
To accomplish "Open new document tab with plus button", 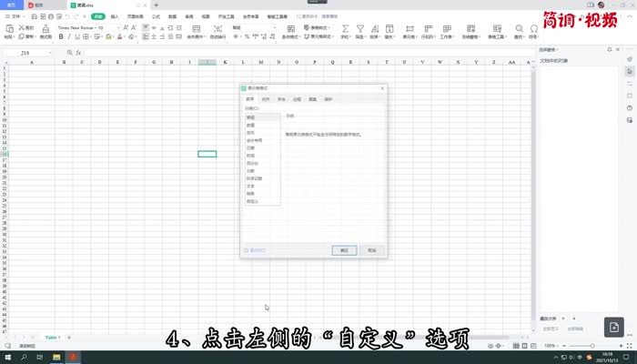I will 156,5.
